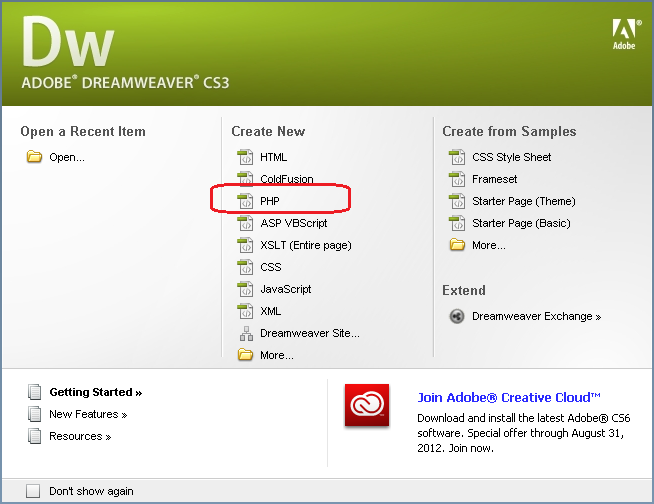Click the Creative Cloud download offer text

click(523, 433)
